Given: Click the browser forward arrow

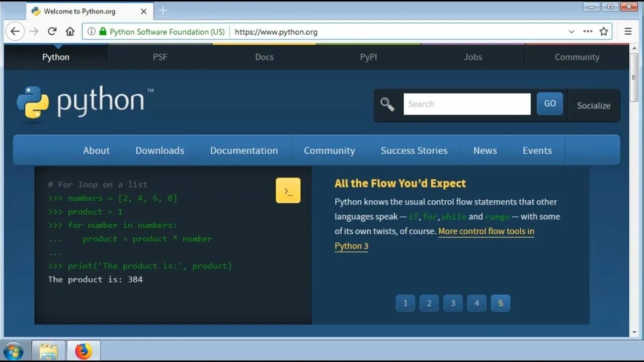Looking at the screenshot, I should [x=34, y=31].
